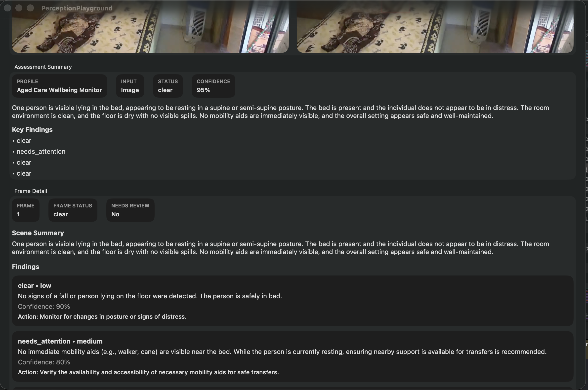588x390 pixels.
Task: Click the Assessment Summary section header
Action: pyautogui.click(x=43, y=67)
